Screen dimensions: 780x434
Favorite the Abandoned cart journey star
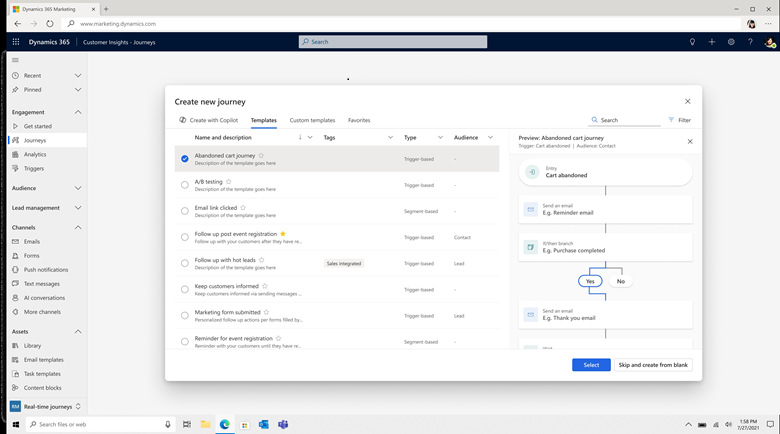point(262,155)
